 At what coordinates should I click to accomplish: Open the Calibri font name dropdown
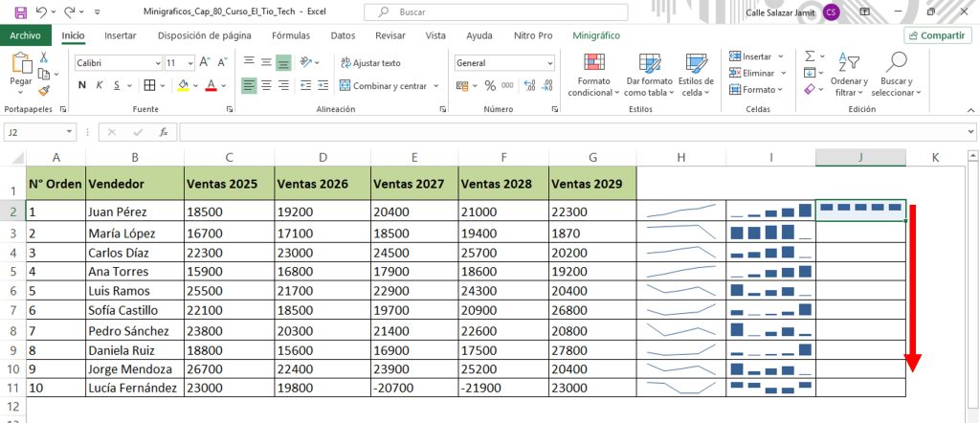click(x=158, y=63)
